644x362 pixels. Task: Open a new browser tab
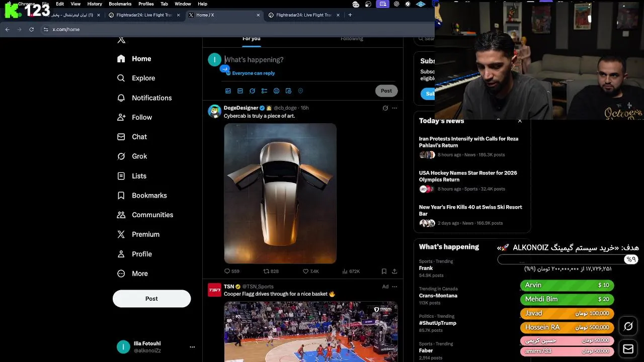(350, 15)
